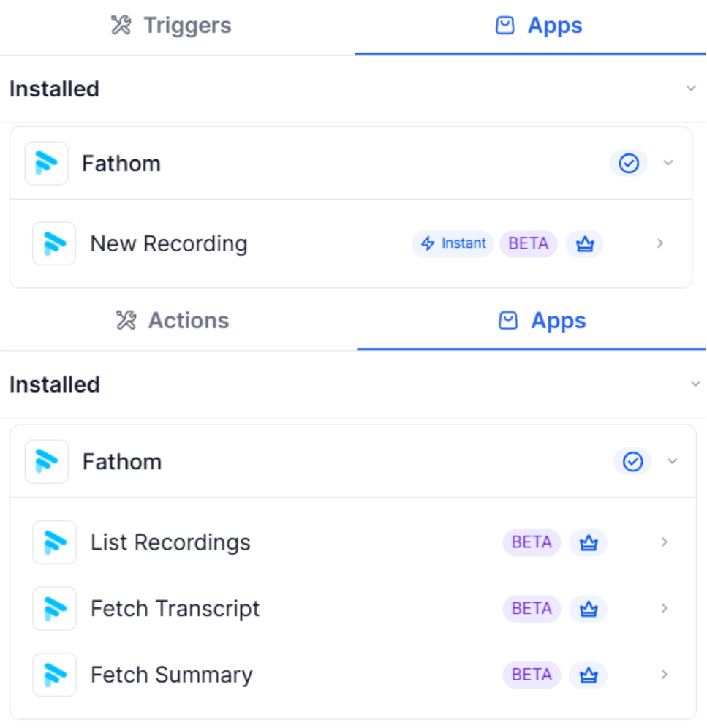This screenshot has height=728, width=707.
Task: Click Fathom's checkmark badge in the Actions panel
Action: click(x=632, y=462)
